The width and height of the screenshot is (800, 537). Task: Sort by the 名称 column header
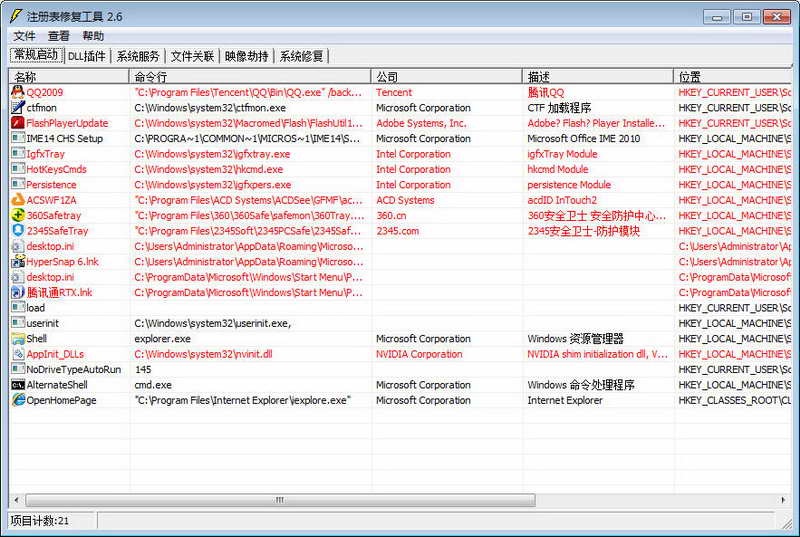point(69,77)
